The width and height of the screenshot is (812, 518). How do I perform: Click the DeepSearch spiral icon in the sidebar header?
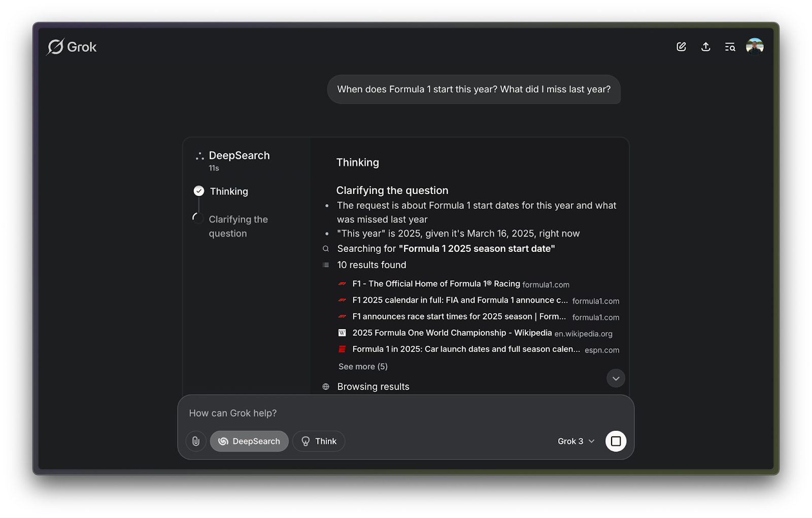pyautogui.click(x=199, y=155)
